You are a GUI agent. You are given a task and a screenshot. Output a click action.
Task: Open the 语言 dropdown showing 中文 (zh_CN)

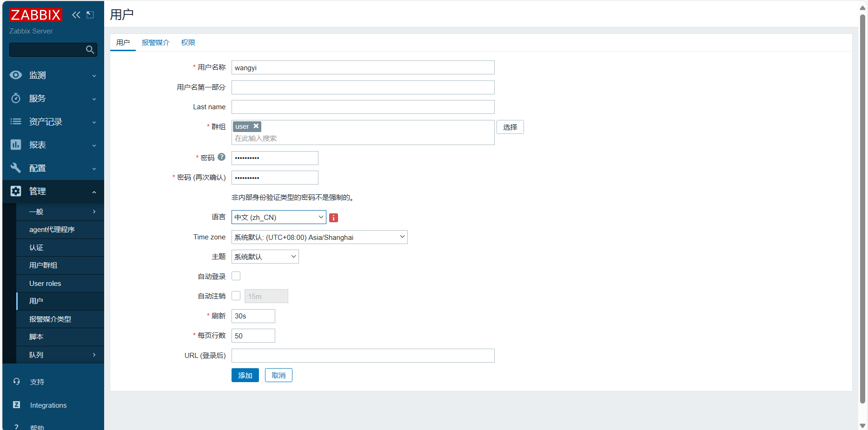tap(279, 217)
